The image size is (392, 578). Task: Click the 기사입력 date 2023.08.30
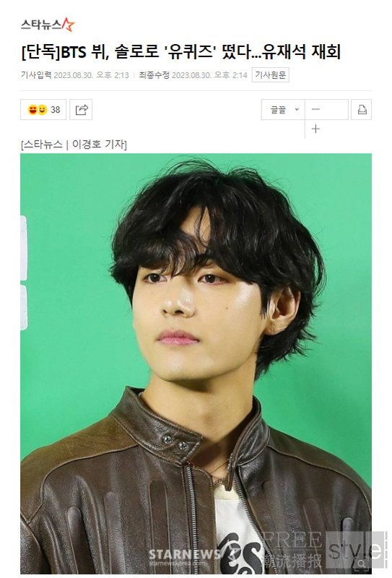coord(73,75)
